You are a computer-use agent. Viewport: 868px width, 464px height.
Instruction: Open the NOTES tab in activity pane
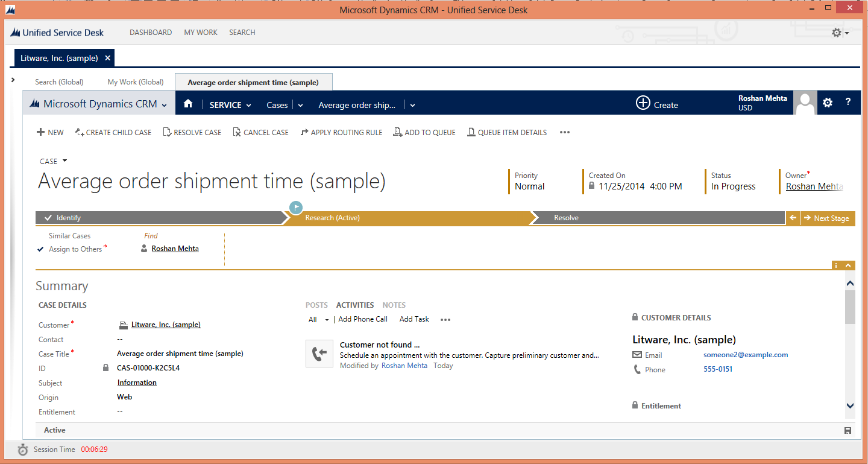(394, 305)
